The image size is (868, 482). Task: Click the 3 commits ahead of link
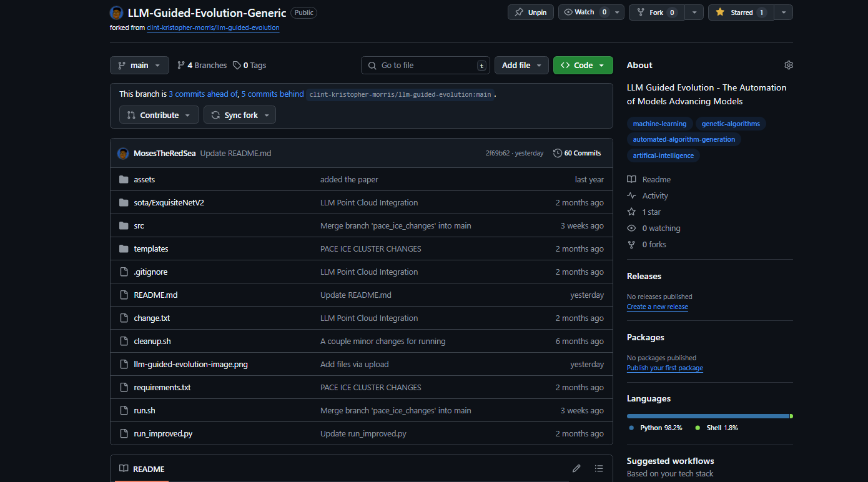pos(203,94)
